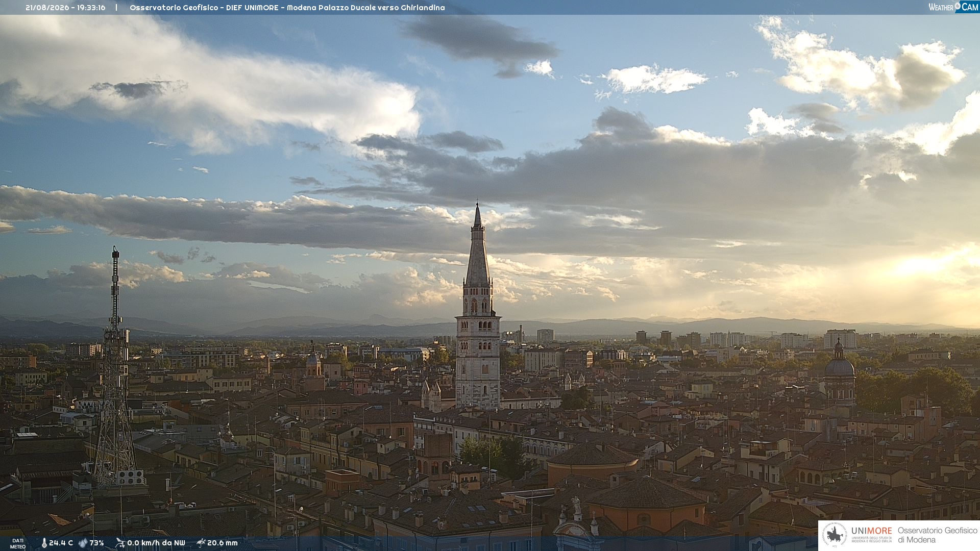
Task: Click the UNIMORE university seal emblem
Action: pos(834,535)
